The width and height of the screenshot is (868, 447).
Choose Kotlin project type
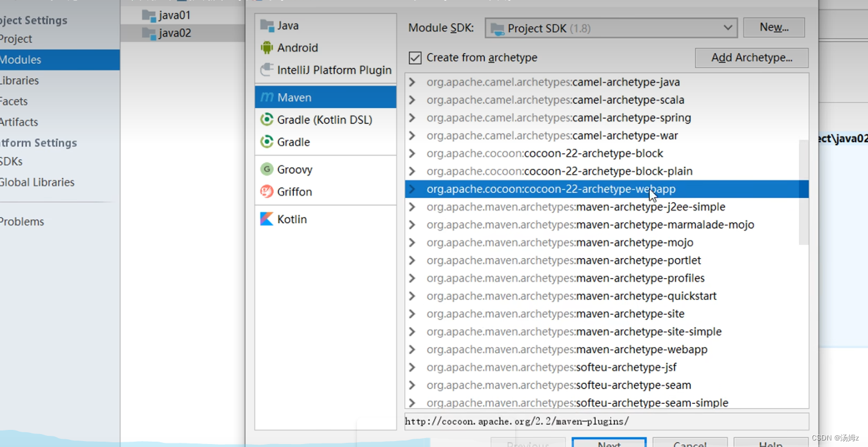pos(326,219)
